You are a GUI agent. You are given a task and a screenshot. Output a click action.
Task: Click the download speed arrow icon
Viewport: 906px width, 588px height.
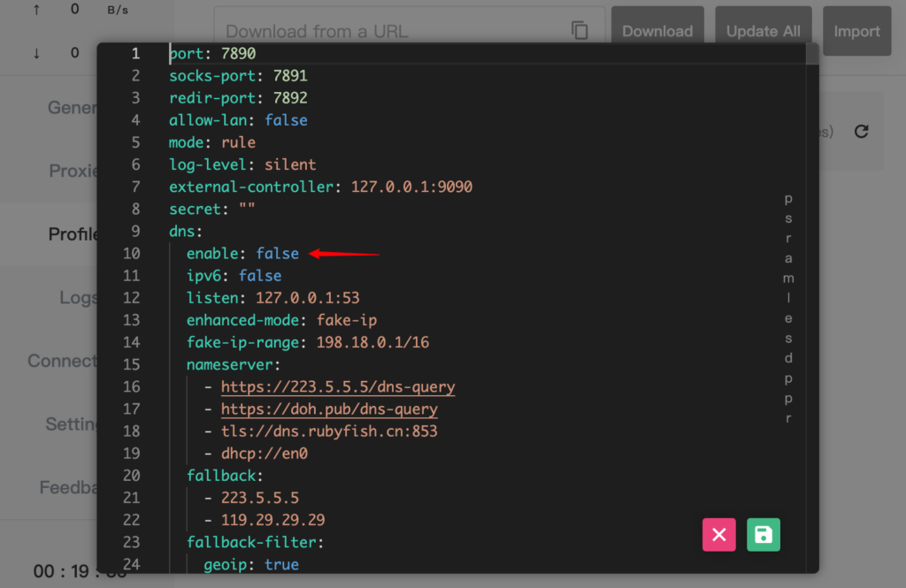pyautogui.click(x=36, y=53)
